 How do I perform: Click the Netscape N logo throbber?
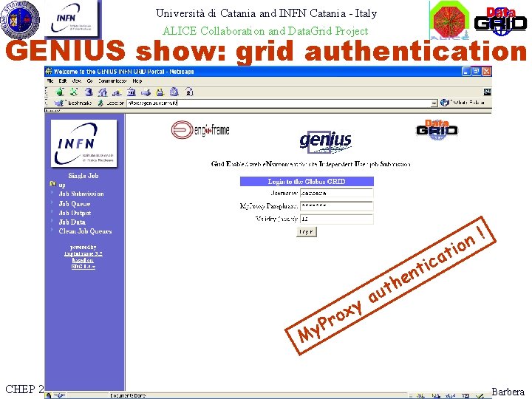point(487,92)
